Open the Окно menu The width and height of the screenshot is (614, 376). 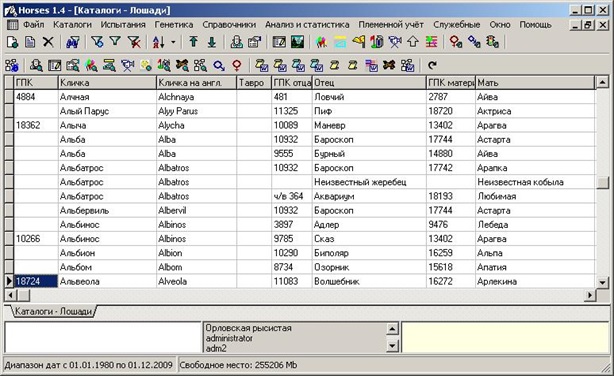tap(500, 25)
